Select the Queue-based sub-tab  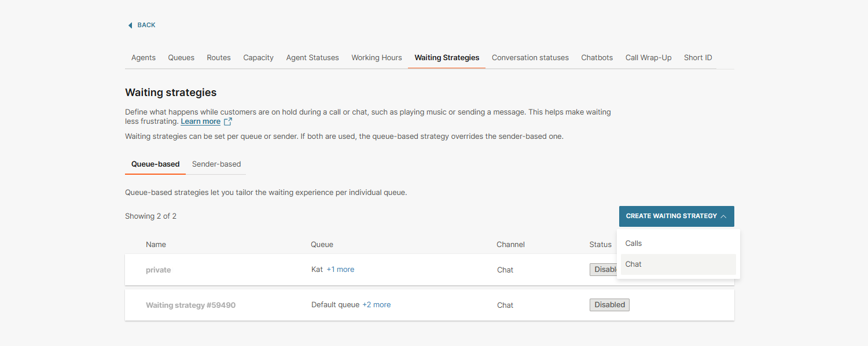(156, 164)
